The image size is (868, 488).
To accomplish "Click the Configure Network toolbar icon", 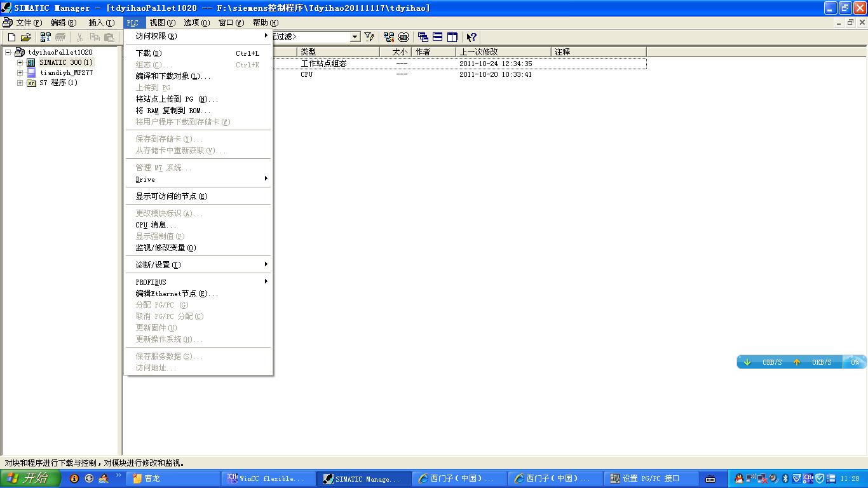I will [x=389, y=37].
